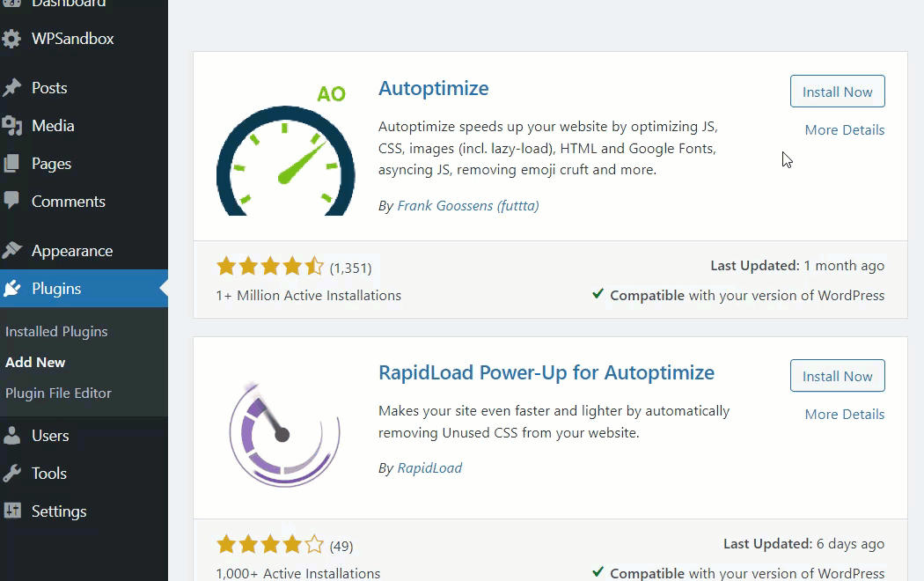
Task: Click the Comments speech bubble icon
Action: [x=11, y=201]
